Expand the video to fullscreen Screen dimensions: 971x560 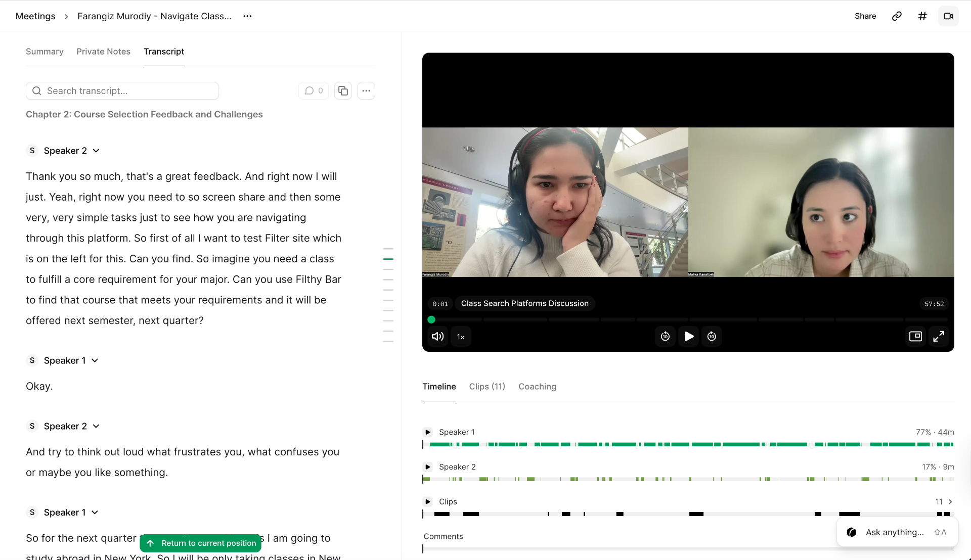[x=939, y=337]
